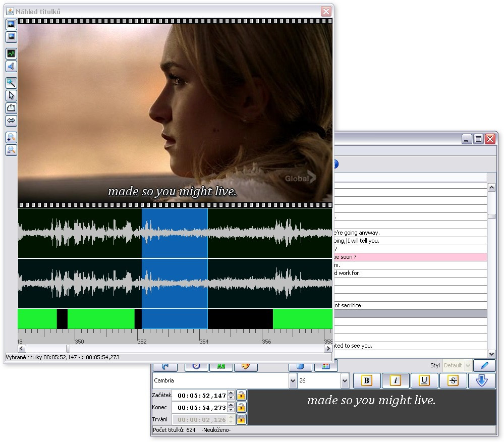The height and width of the screenshot is (442, 504).
Task: Increase the Začátek time with up stepper
Action: (x=231, y=393)
